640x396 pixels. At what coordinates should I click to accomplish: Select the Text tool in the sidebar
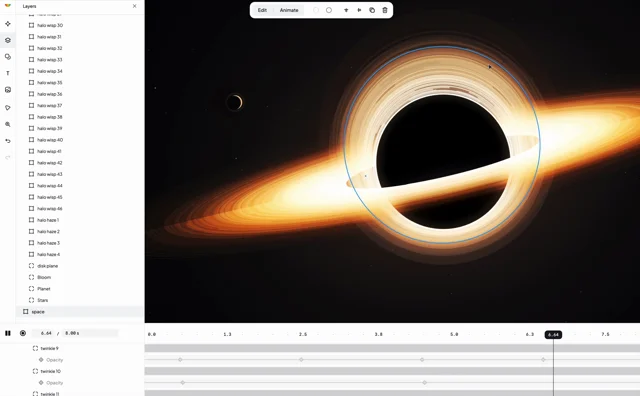point(8,73)
